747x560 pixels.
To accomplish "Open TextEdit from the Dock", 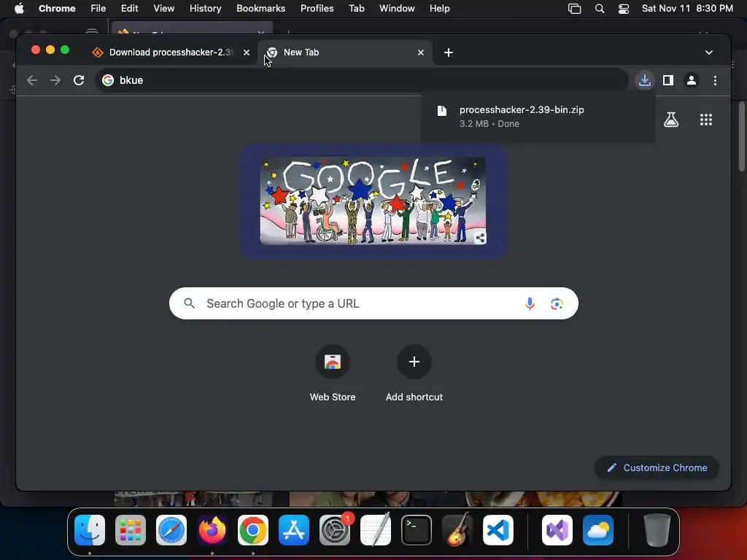I will tap(376, 530).
